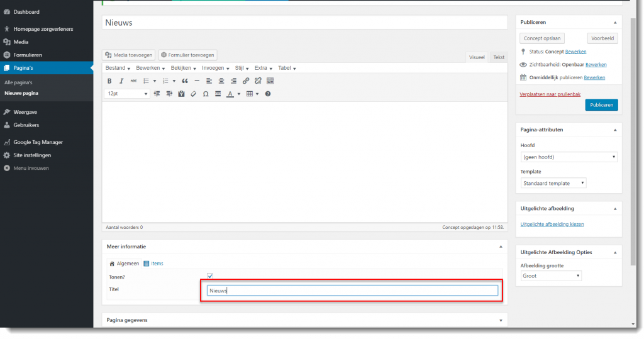Insert special character omega icon
The height and width of the screenshot is (339, 644).
click(x=206, y=94)
